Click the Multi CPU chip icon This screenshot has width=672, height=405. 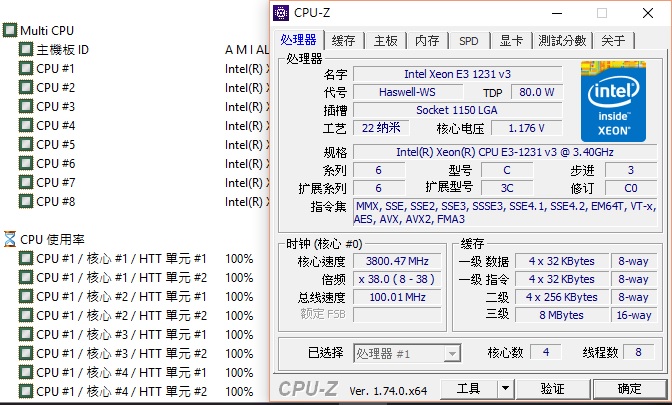coord(10,30)
